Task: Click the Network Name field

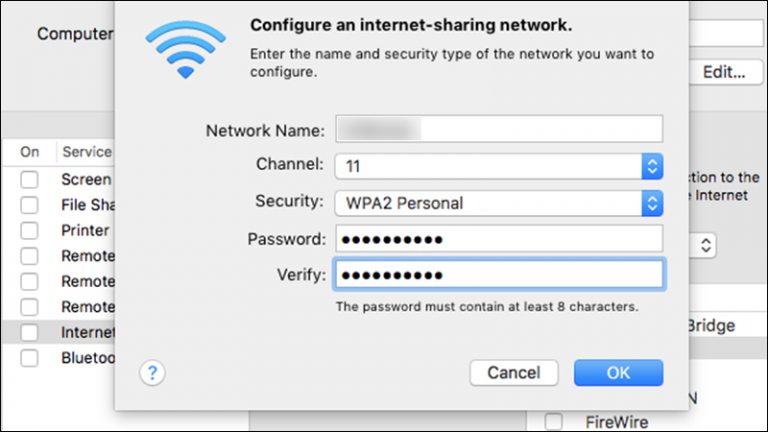Action: point(498,130)
